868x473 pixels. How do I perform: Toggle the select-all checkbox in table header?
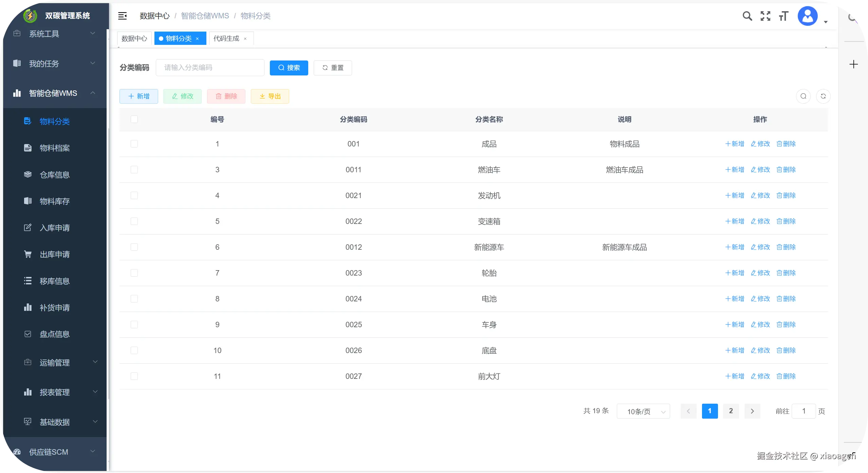pyautogui.click(x=134, y=119)
